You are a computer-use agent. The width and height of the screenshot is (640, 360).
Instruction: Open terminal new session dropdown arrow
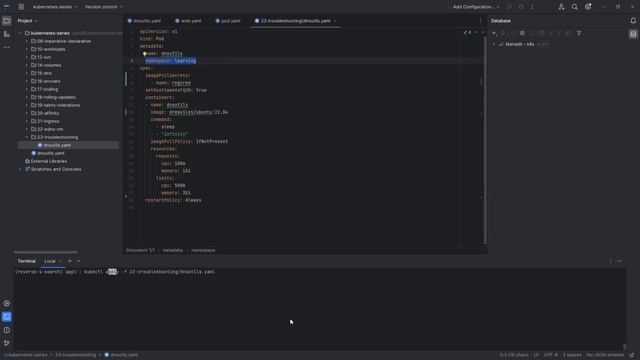(x=78, y=261)
